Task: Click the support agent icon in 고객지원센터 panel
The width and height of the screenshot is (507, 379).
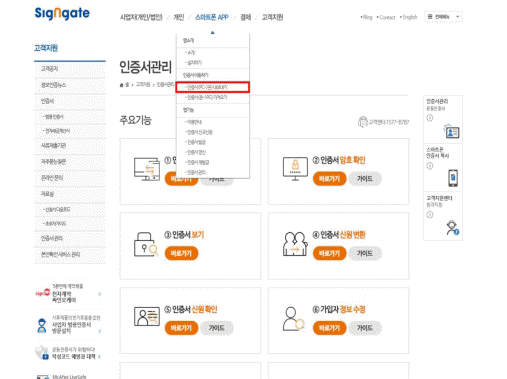Action: [x=452, y=228]
